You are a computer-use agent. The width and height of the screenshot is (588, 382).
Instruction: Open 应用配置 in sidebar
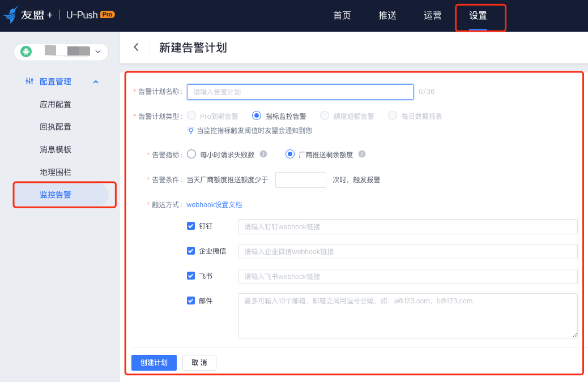point(56,104)
